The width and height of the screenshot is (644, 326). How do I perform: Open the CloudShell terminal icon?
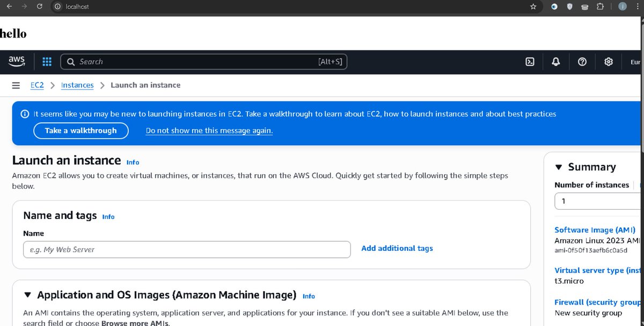click(x=530, y=62)
